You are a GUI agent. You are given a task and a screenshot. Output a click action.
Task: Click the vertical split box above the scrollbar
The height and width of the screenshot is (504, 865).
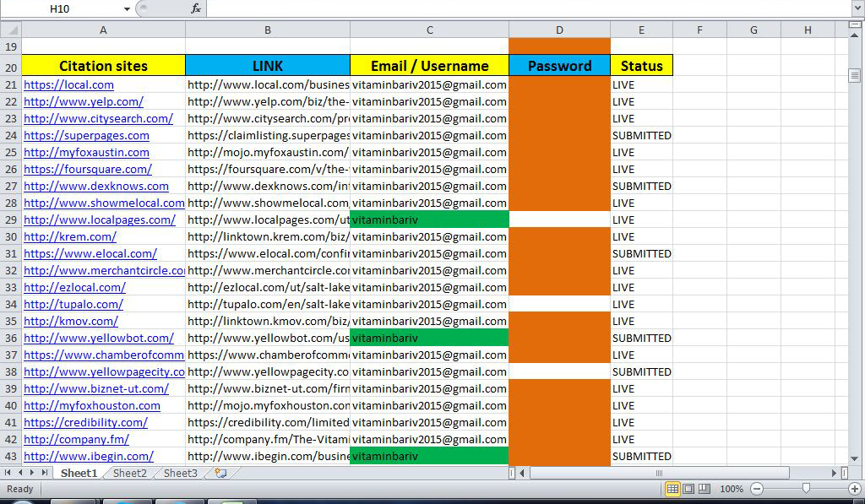855,24
